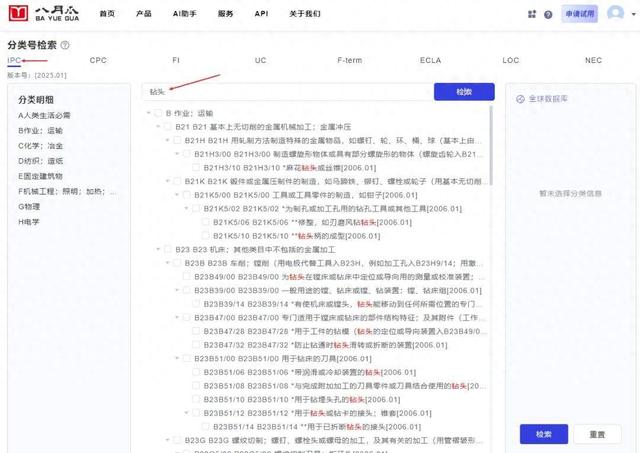Screen dimensions: 640x453
Task: Tick the checkbox for B 作业；运输
Action: [158, 114]
